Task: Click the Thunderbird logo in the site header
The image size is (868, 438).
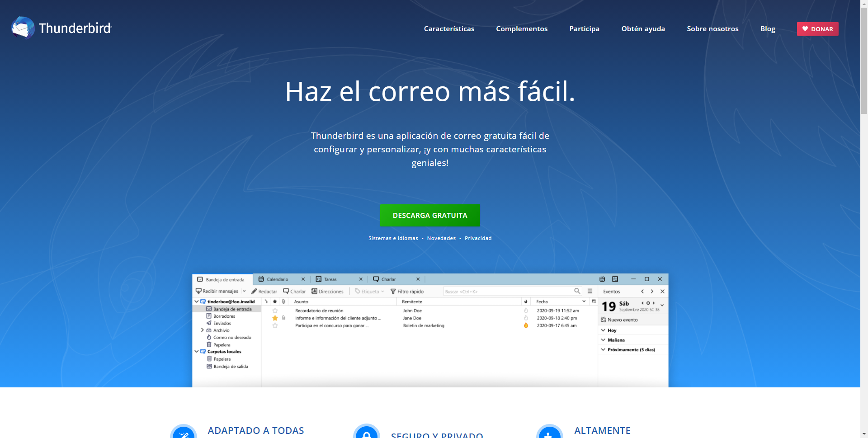Action: tap(61, 28)
